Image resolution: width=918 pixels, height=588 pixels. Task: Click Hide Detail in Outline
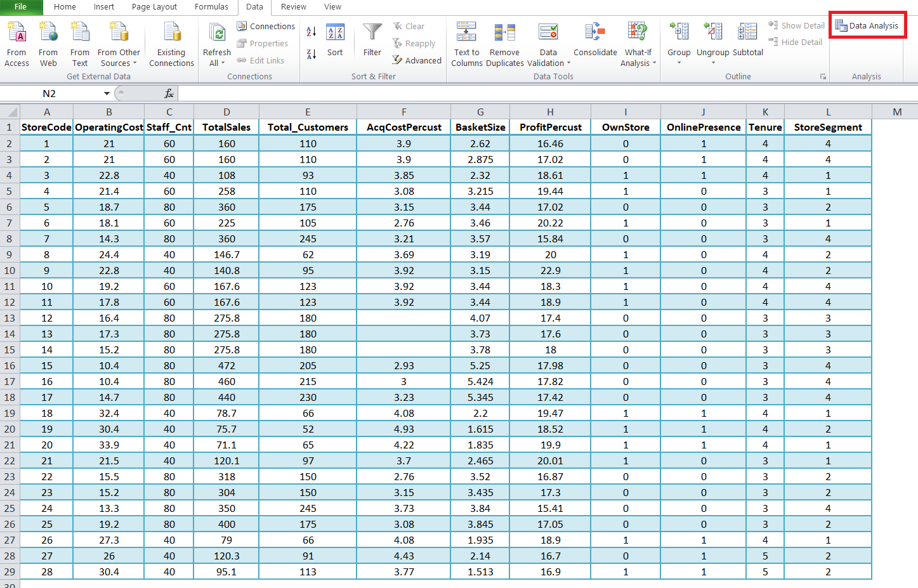pyautogui.click(x=795, y=42)
